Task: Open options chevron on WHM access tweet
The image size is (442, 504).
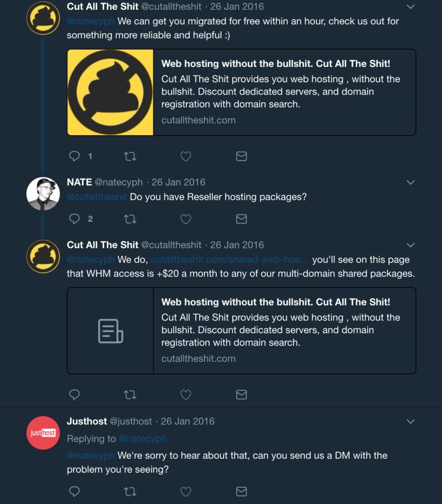Action: point(411,245)
